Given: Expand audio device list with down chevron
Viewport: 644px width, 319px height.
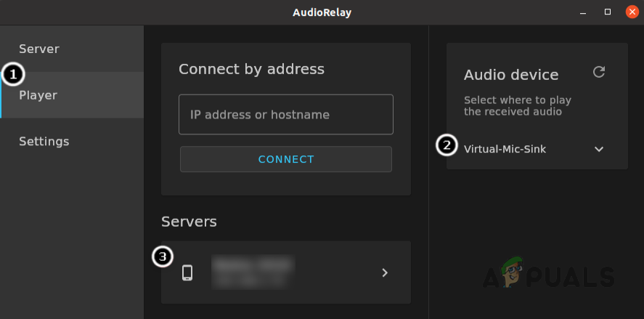Looking at the screenshot, I should pos(599,149).
